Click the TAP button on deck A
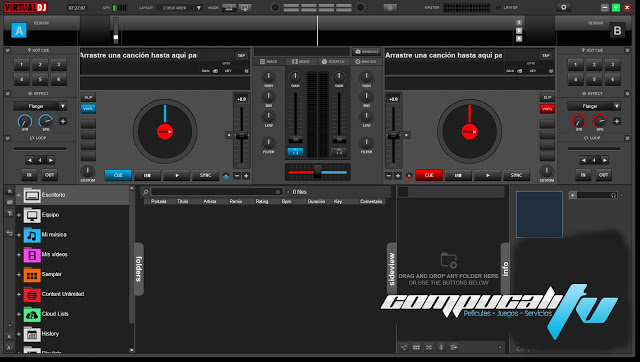This screenshot has width=640, height=362. click(241, 56)
